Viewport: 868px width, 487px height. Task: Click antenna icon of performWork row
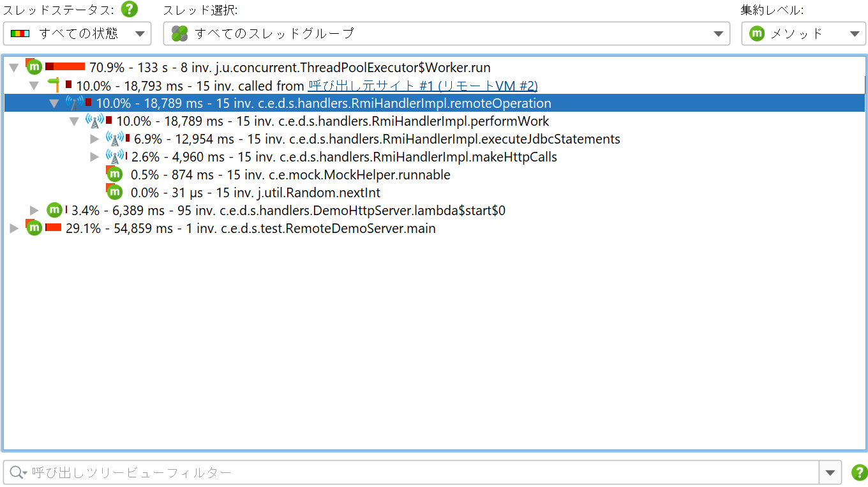click(x=94, y=121)
